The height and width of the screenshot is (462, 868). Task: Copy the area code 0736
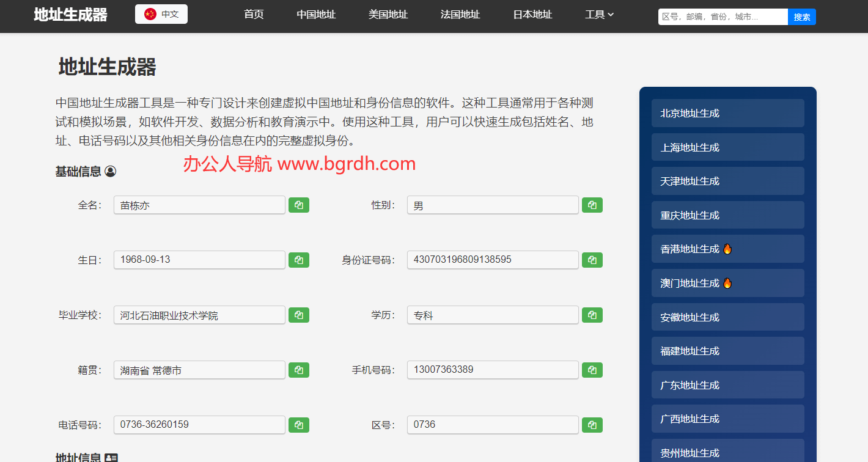[x=592, y=425]
